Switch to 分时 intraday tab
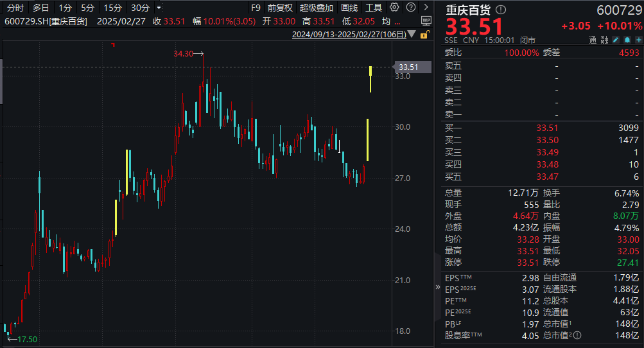 pyautogui.click(x=15, y=8)
